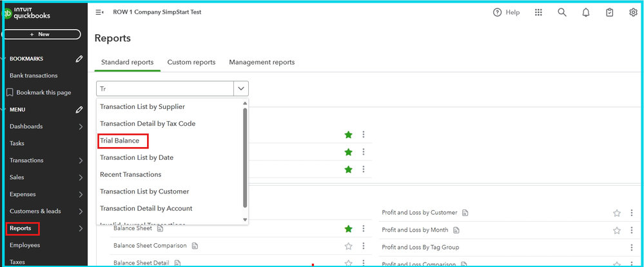Switch to Custom reports tab

coord(191,63)
